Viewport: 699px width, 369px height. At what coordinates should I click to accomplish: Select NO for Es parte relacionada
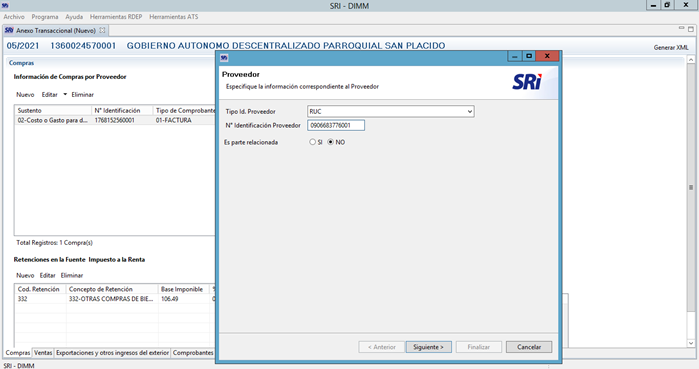pos(330,142)
